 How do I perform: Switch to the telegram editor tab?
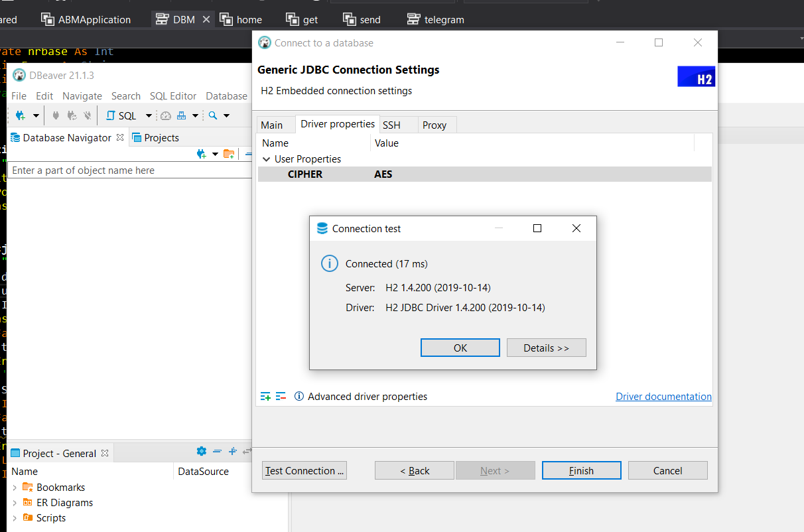(436, 19)
